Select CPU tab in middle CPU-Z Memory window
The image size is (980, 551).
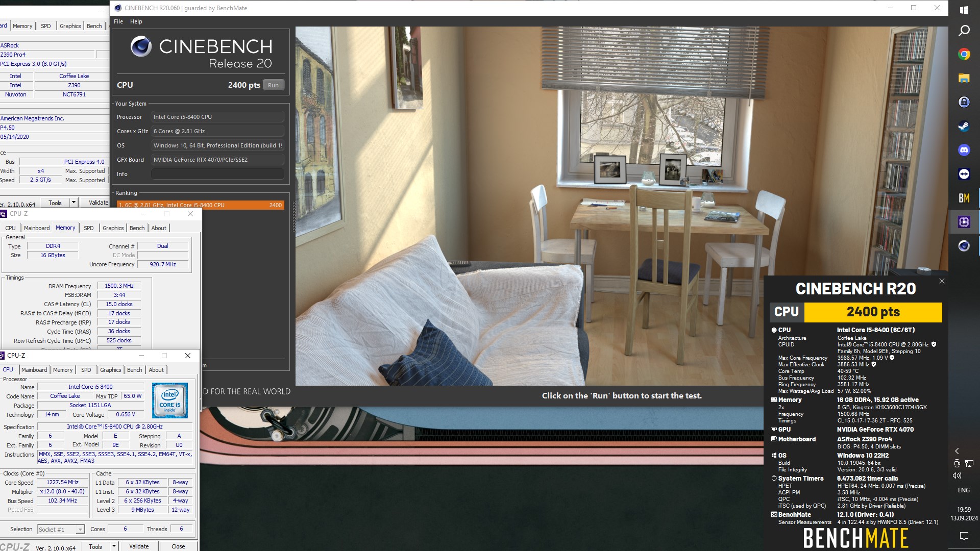pyautogui.click(x=10, y=228)
